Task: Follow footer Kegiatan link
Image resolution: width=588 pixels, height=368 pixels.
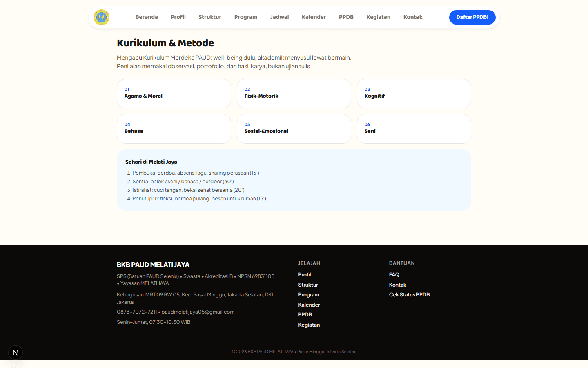Action: [309, 325]
